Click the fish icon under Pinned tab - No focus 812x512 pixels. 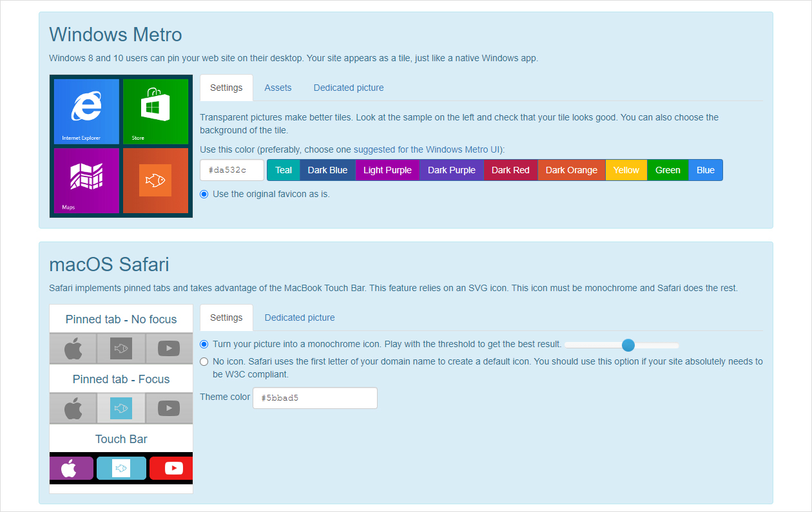(x=121, y=348)
